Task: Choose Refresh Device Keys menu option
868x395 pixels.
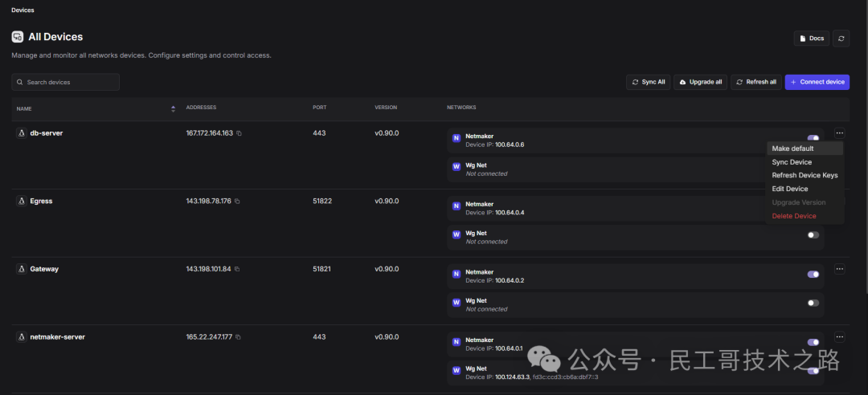Action: 805,175
